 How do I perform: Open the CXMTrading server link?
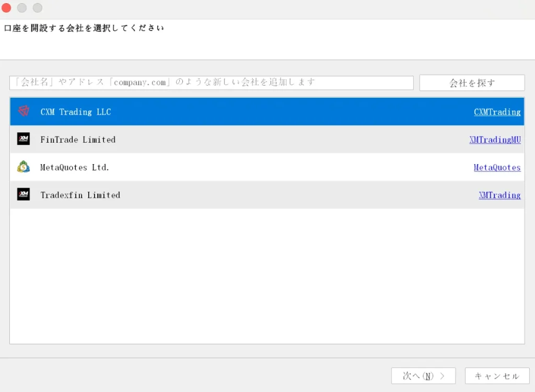[497, 112]
